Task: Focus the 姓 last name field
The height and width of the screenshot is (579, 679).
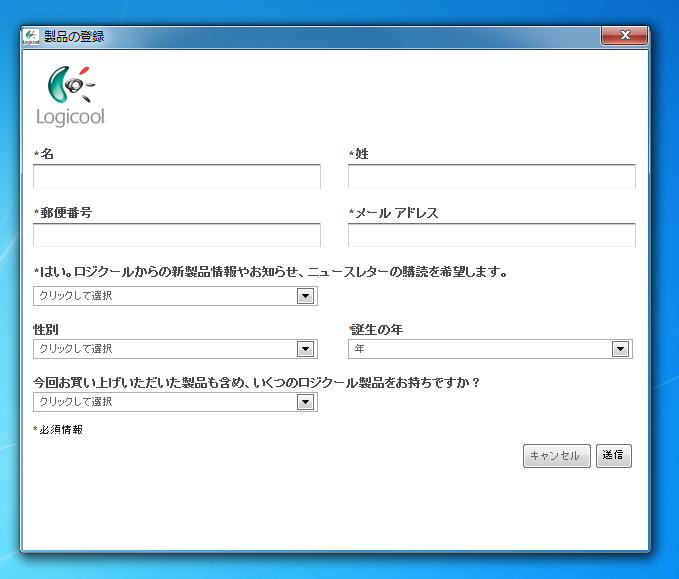Action: click(x=491, y=176)
